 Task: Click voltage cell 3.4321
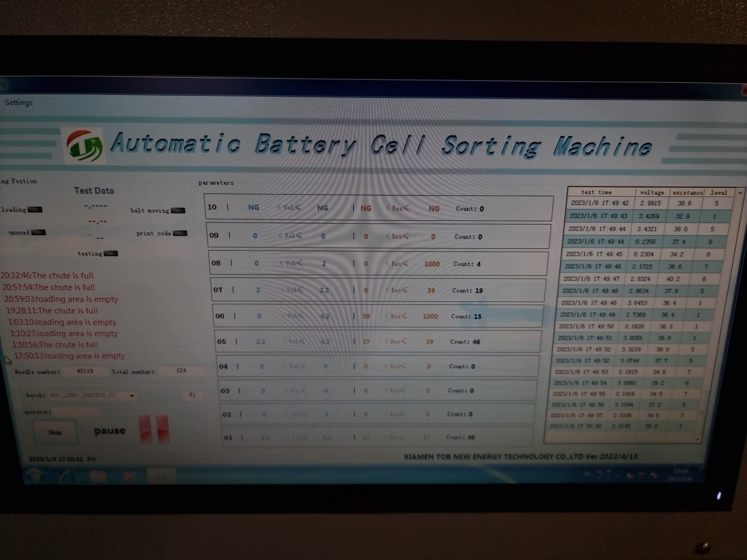point(648,229)
